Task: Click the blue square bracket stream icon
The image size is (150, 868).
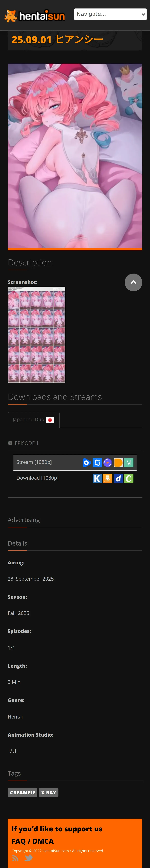Action: (97, 463)
